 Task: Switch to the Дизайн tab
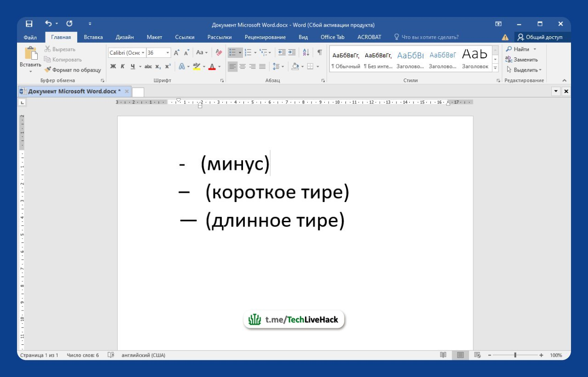125,37
